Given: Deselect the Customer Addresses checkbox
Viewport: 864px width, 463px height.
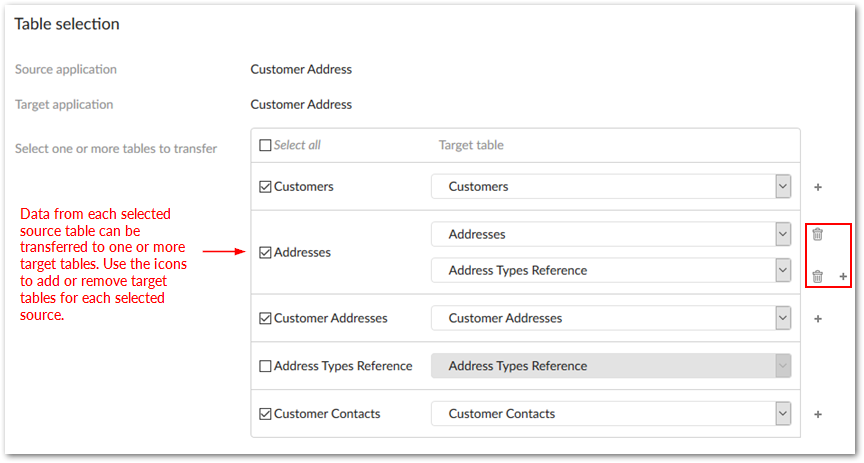Looking at the screenshot, I should point(265,319).
